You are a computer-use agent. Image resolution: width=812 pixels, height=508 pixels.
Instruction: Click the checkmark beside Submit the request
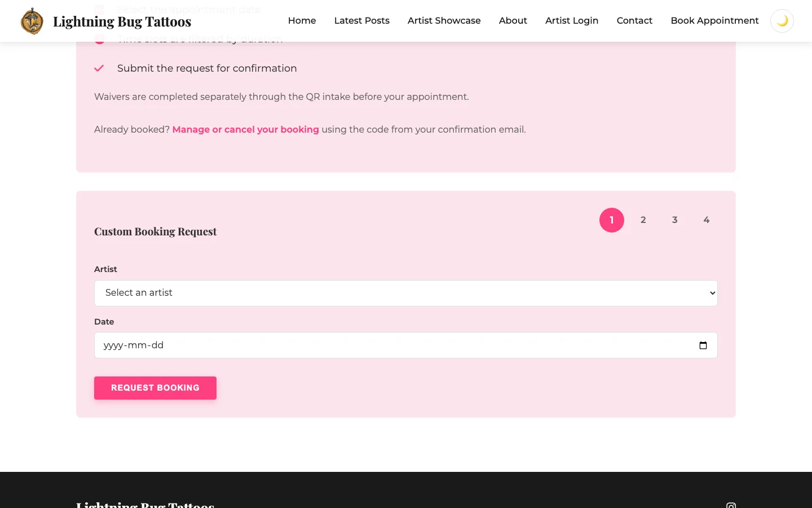(99, 68)
